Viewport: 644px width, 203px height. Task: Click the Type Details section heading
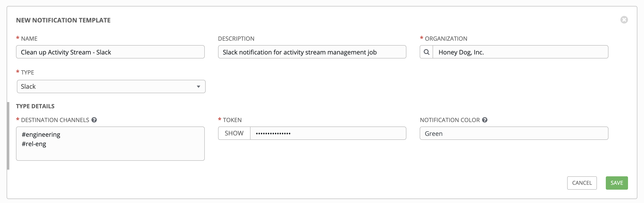coord(35,106)
